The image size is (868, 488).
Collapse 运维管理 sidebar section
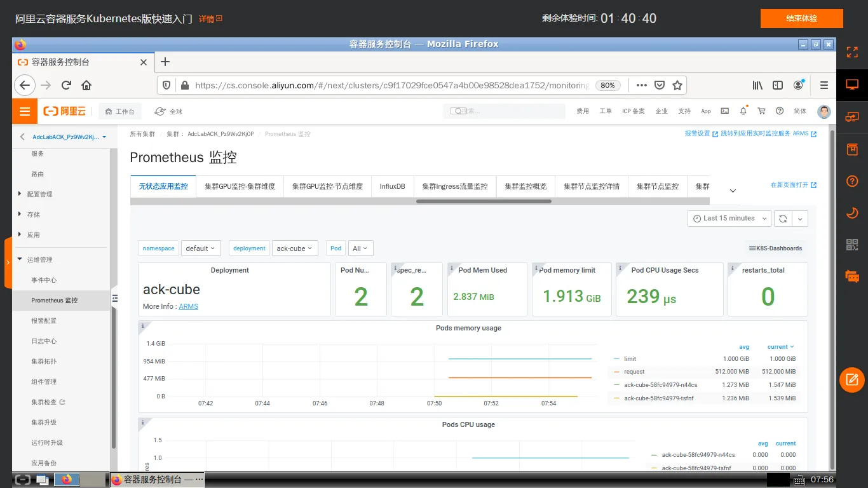coord(39,259)
